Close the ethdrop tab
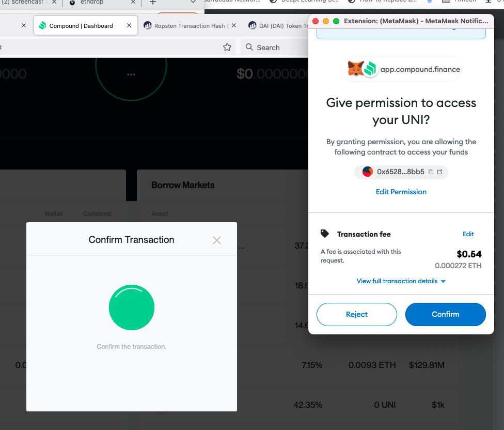Image resolution: width=504 pixels, height=430 pixels. pos(133,2)
